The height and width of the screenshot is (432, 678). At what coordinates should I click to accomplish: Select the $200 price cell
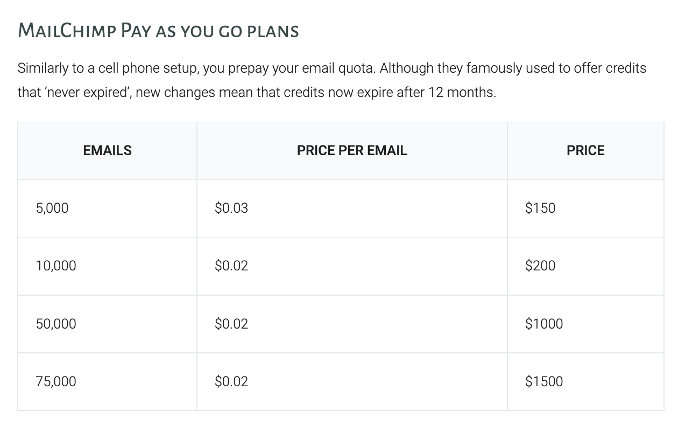point(540,266)
